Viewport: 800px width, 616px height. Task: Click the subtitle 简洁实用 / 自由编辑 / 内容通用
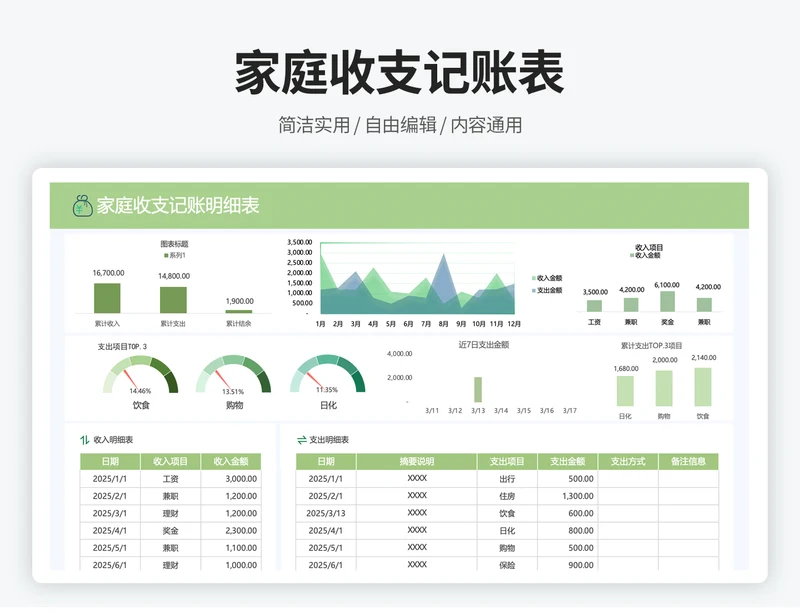click(400, 125)
